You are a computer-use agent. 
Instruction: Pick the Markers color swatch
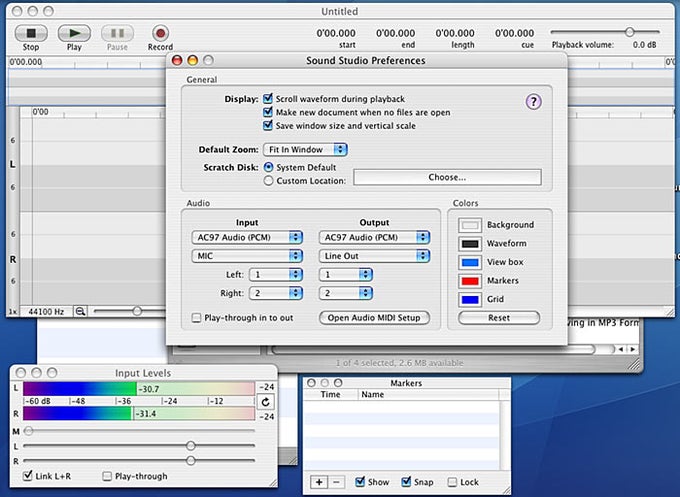(x=470, y=281)
